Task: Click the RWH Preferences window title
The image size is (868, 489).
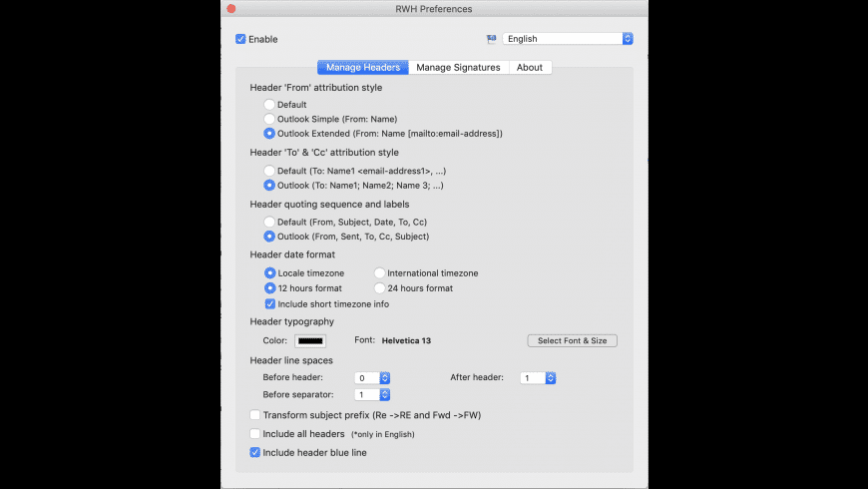Action: point(433,9)
